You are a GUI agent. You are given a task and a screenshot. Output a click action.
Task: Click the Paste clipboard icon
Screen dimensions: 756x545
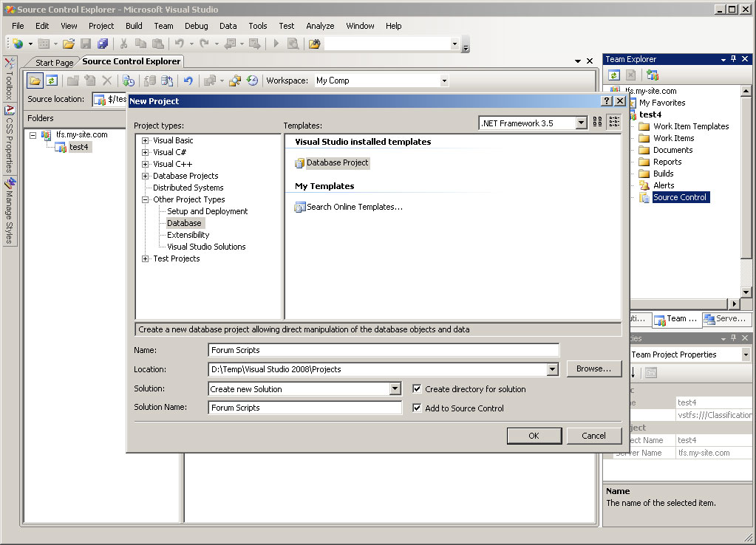pyautogui.click(x=157, y=44)
